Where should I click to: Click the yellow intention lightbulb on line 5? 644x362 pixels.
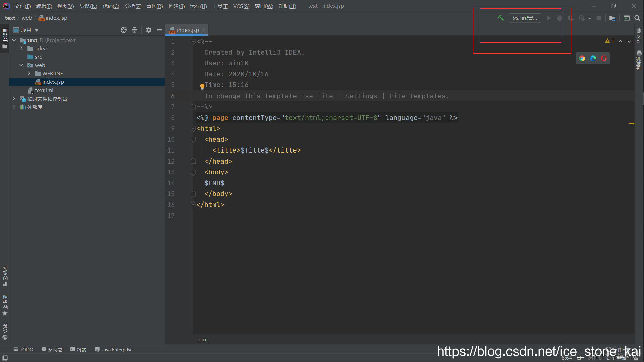[202, 86]
